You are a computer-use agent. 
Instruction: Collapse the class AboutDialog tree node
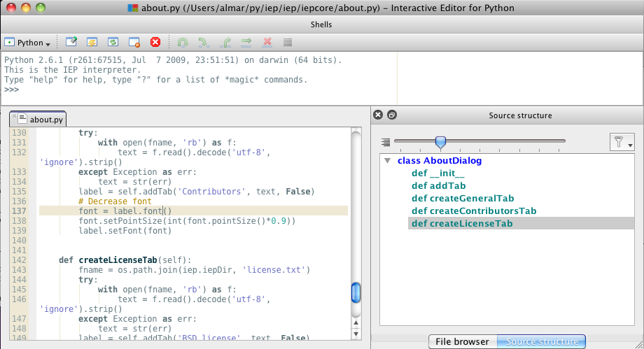point(387,161)
